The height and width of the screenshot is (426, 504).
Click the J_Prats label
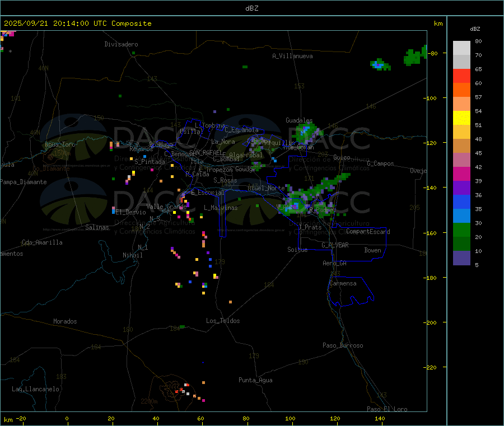pyautogui.click(x=310, y=227)
